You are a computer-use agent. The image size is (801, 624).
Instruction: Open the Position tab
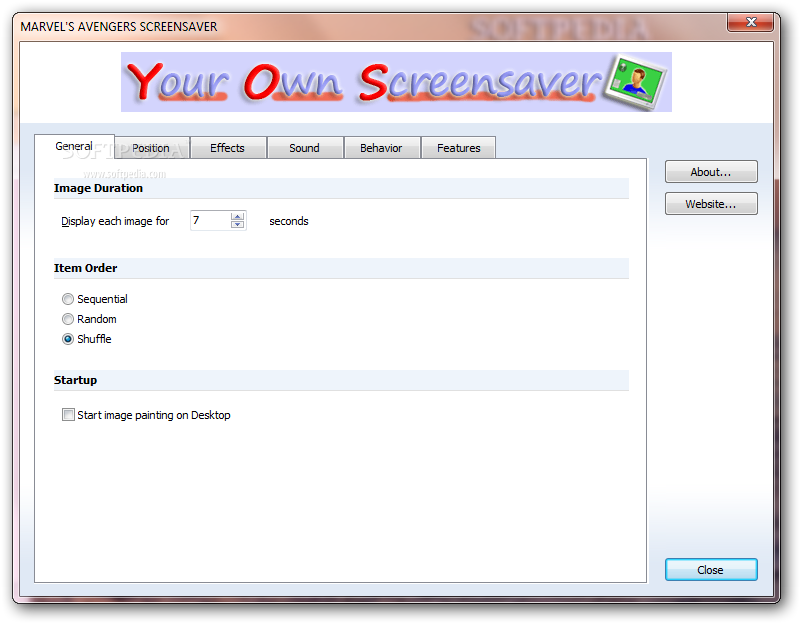click(x=152, y=148)
